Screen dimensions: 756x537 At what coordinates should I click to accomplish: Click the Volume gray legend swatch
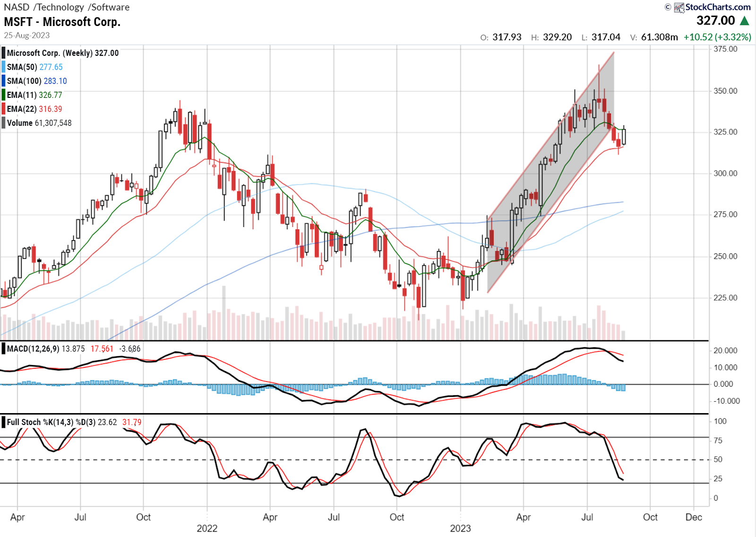[4, 123]
